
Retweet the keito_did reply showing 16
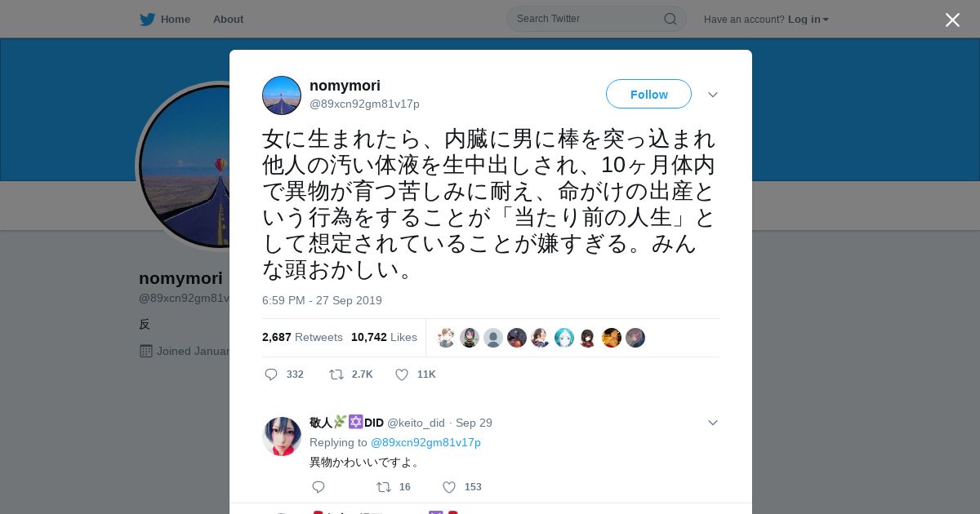click(x=384, y=487)
